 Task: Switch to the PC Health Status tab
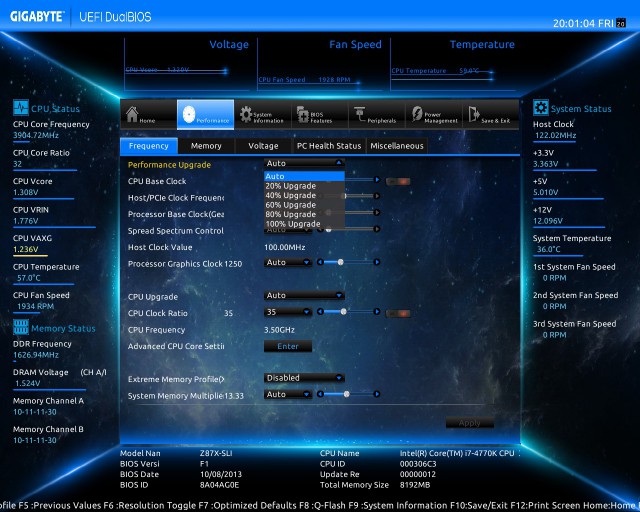point(329,146)
